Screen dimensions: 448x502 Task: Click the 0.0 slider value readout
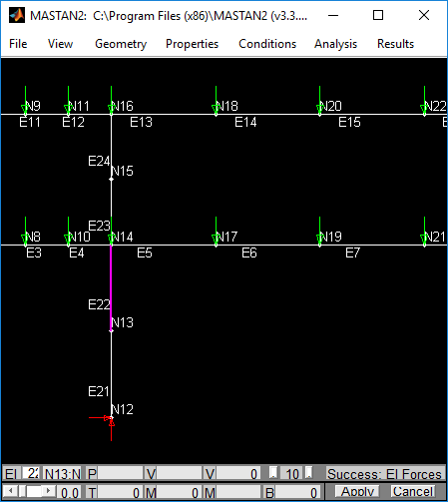(70, 492)
